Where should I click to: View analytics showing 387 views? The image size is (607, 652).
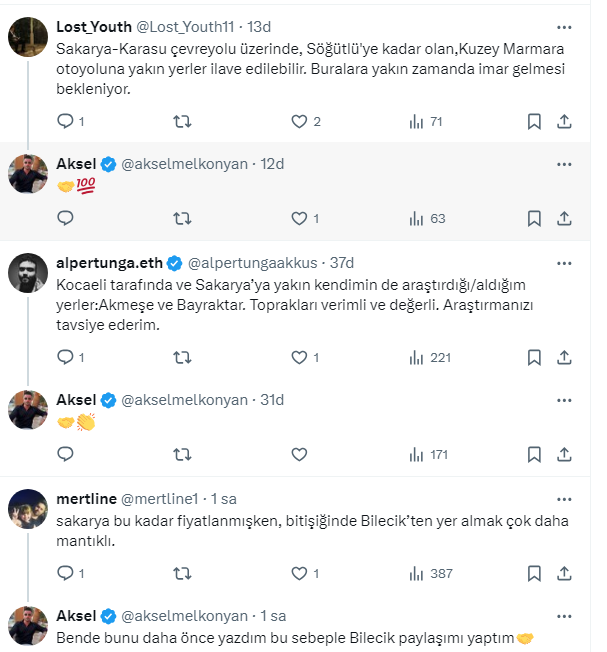click(431, 573)
